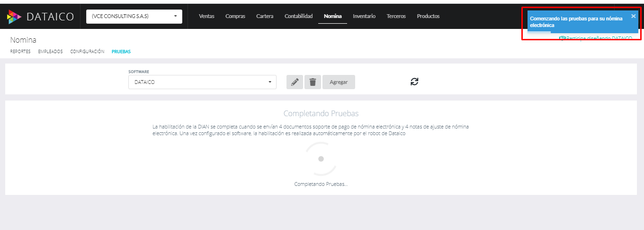The height and width of the screenshot is (230, 644).
Task: Click the Dataico logo icon
Action: point(14,17)
